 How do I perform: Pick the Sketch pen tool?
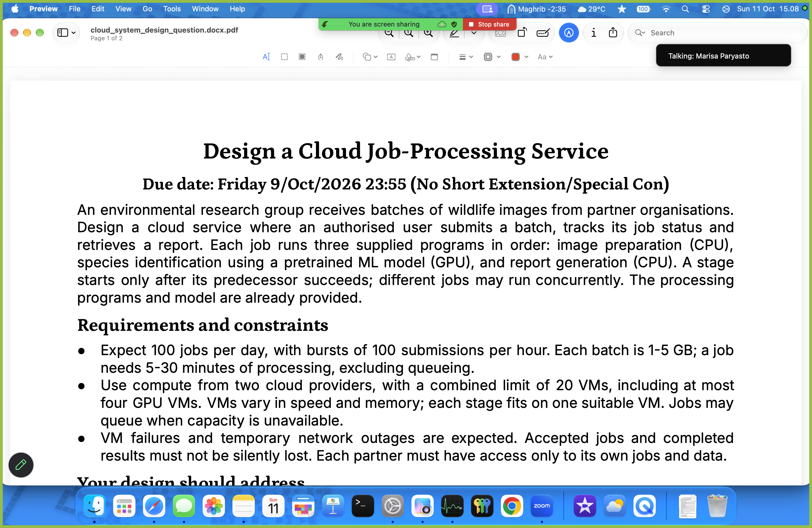click(x=320, y=57)
